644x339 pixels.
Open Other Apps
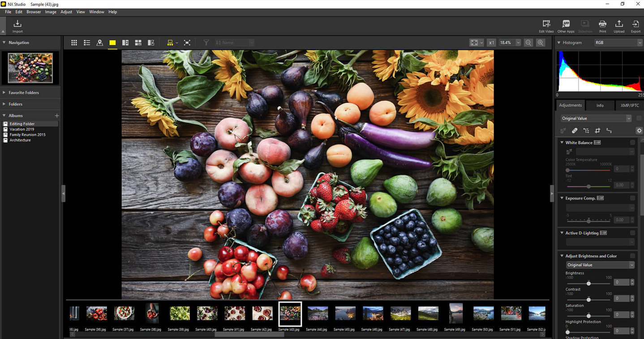pos(566,26)
